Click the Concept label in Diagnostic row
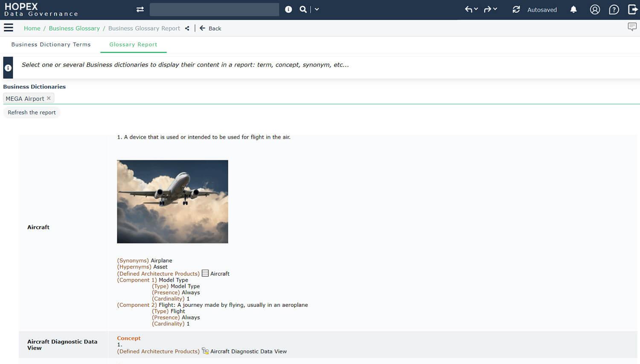Screen dimensions: 640x364 pos(129,338)
